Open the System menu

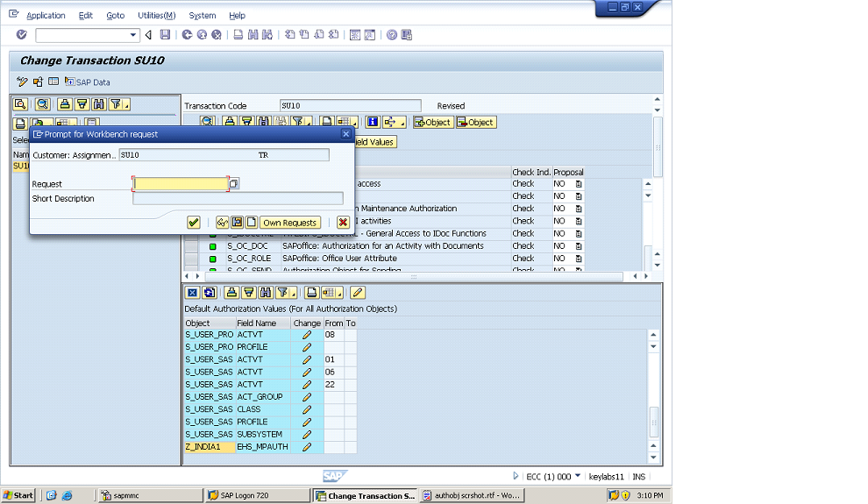[x=202, y=16]
